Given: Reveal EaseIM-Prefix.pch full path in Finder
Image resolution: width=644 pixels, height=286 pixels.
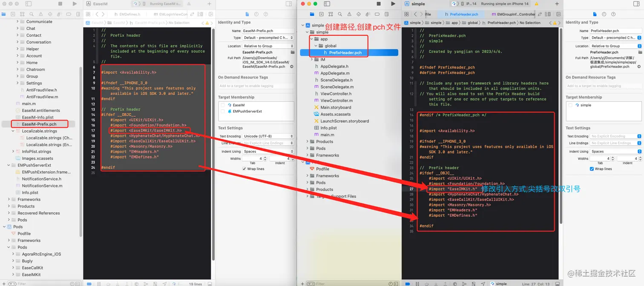Looking at the screenshot, I should [292, 67].
